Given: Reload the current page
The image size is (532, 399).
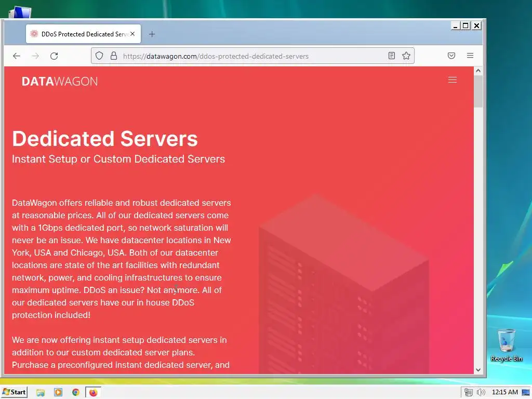Looking at the screenshot, I should [54, 56].
